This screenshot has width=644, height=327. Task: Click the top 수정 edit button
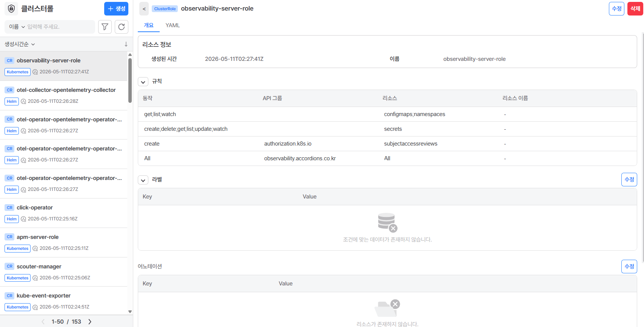[x=616, y=9]
